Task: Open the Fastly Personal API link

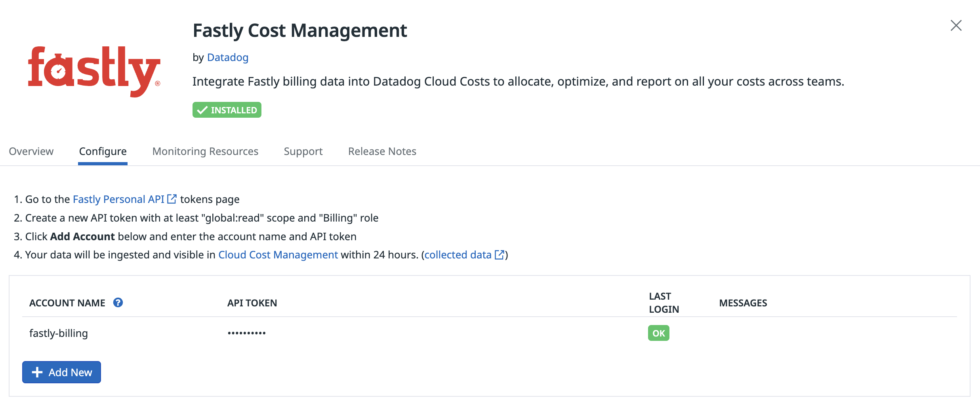Action: [x=118, y=199]
